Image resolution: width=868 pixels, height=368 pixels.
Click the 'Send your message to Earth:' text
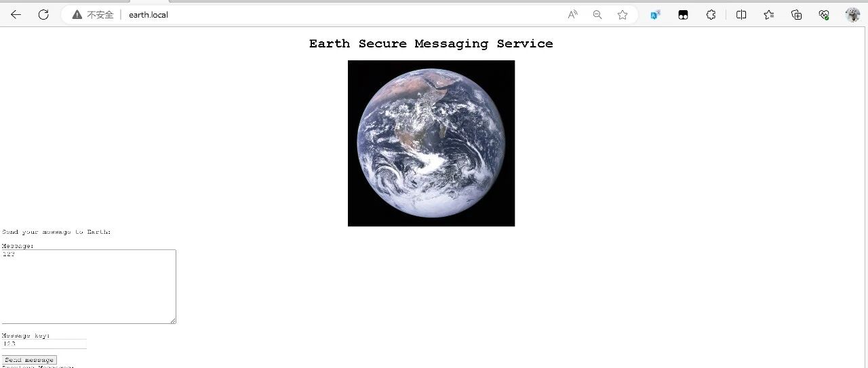coord(56,232)
